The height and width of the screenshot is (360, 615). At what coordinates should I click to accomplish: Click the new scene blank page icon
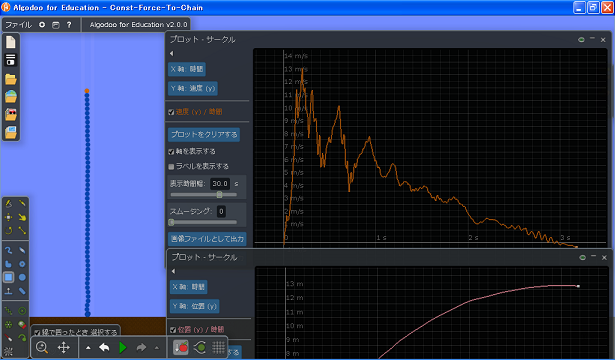coord(11,42)
